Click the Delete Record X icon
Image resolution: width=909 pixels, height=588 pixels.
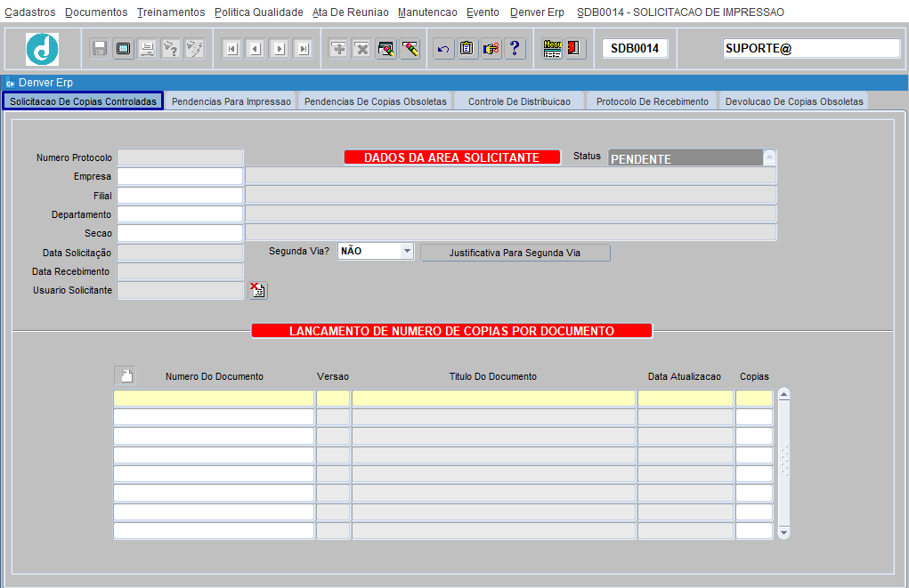tap(362, 49)
